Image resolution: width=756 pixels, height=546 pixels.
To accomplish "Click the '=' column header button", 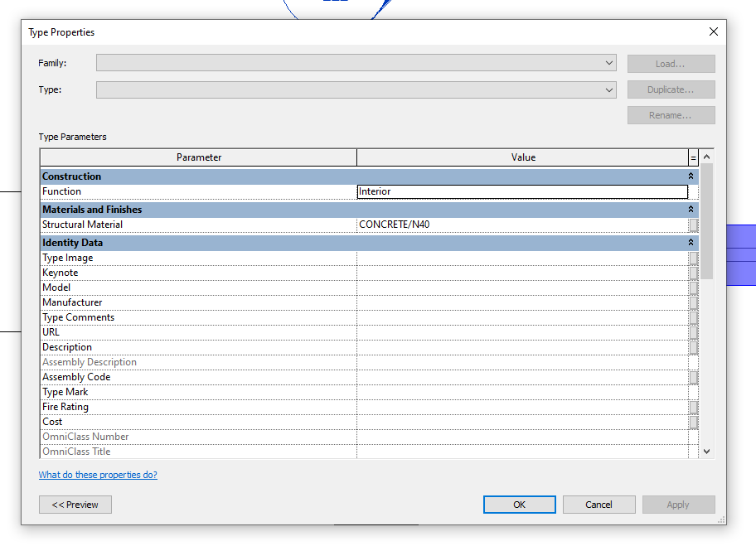I will pos(693,157).
